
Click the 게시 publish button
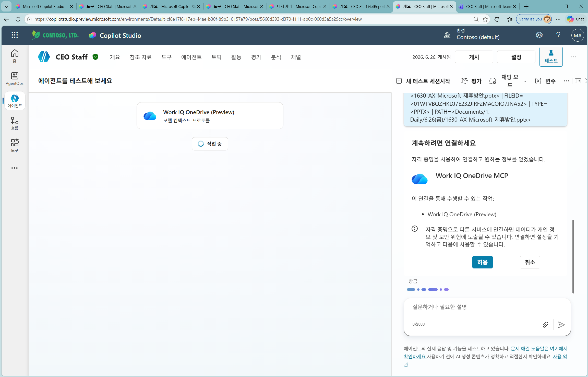[474, 57]
